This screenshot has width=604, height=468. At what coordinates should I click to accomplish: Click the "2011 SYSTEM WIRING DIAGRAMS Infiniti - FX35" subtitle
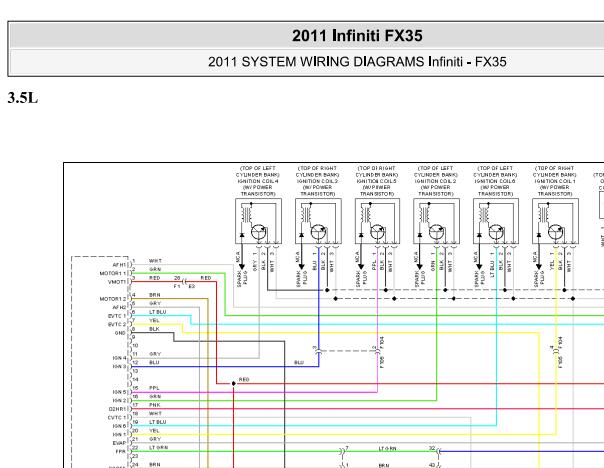(x=357, y=62)
